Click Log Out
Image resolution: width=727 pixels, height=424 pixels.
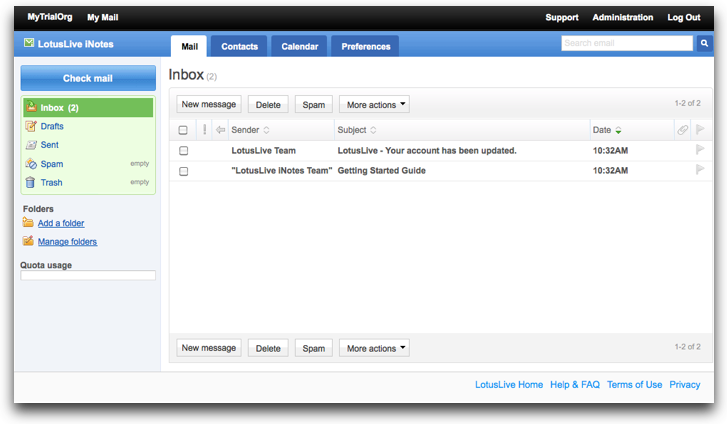(684, 17)
